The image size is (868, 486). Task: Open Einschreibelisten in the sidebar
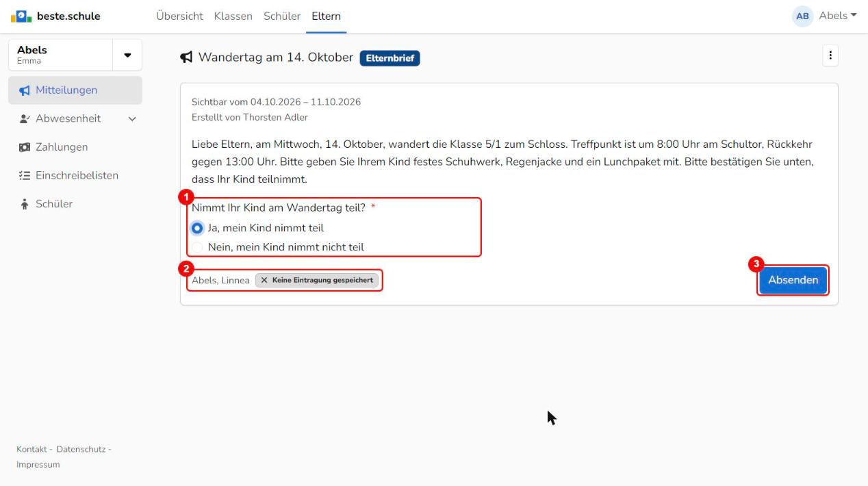pyautogui.click(x=75, y=176)
